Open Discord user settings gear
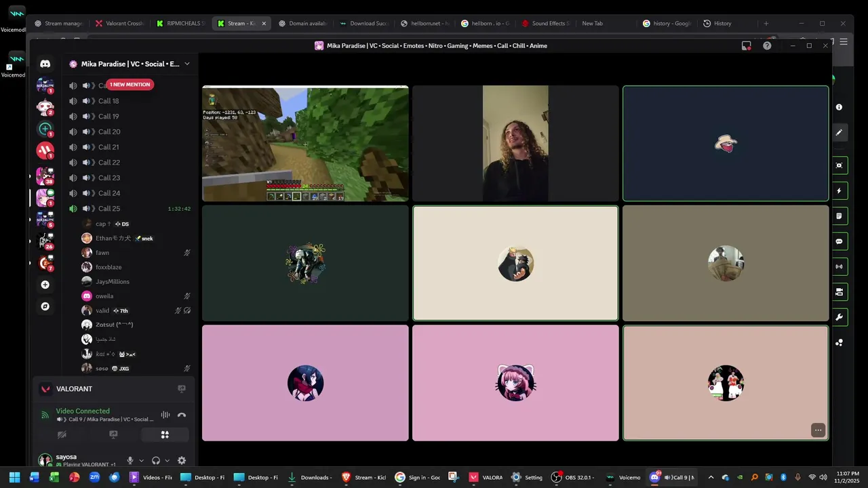The image size is (868, 488). click(x=182, y=460)
